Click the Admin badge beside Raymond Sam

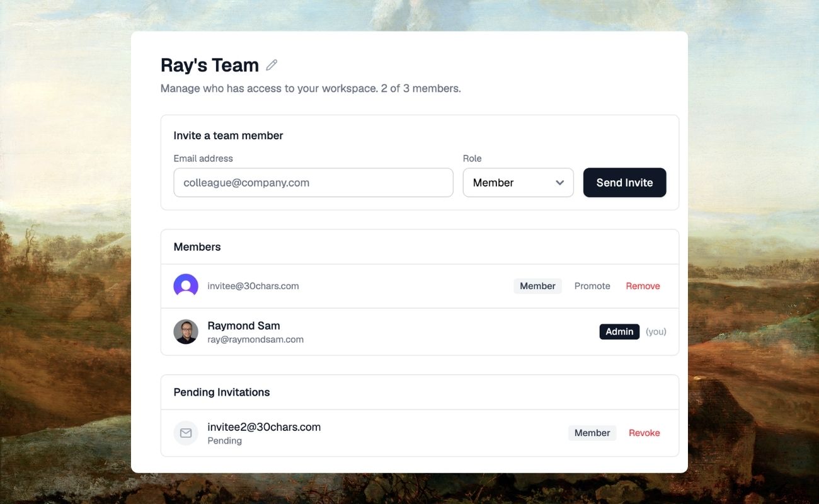tap(619, 331)
